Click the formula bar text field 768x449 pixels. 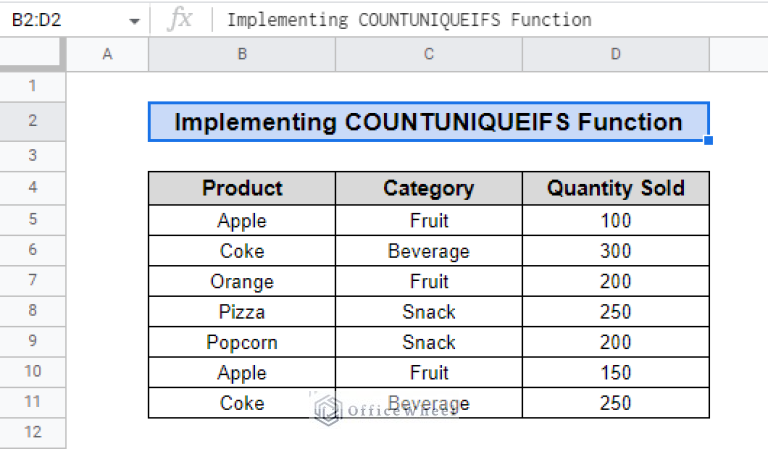pyautogui.click(x=480, y=20)
